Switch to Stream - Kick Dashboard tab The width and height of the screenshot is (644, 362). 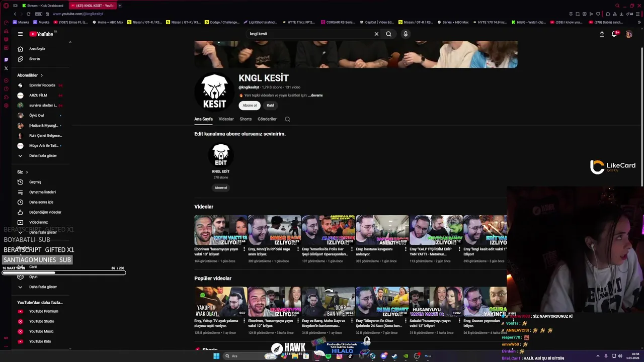pos(42,6)
